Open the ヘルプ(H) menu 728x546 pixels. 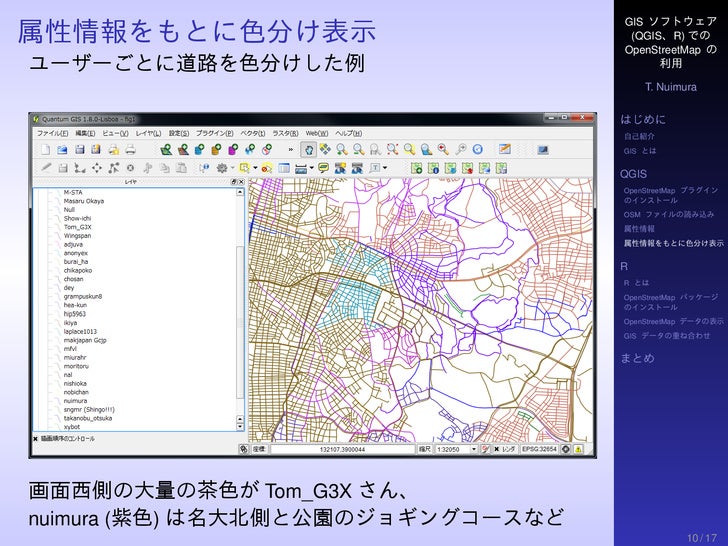pos(348,133)
